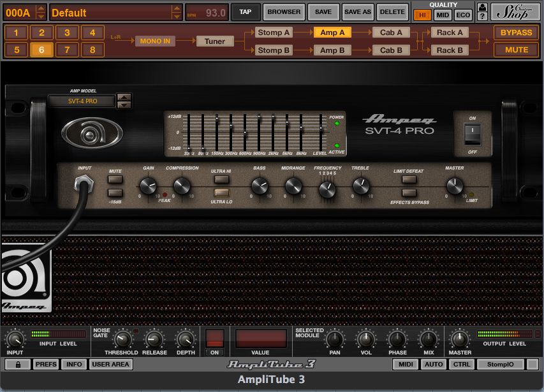Click the AUTO button
Viewport: 544px width, 392px height.
434,364
